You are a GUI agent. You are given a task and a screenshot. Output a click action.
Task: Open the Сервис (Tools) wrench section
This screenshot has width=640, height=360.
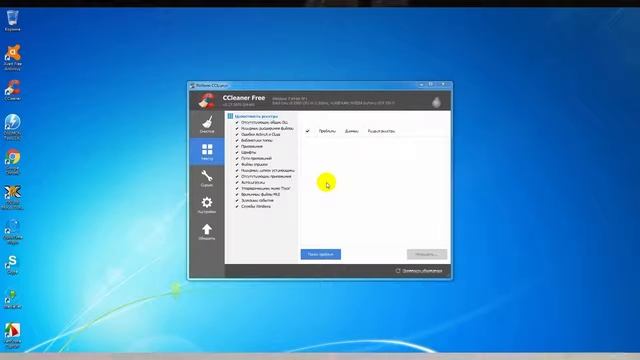pyautogui.click(x=207, y=178)
